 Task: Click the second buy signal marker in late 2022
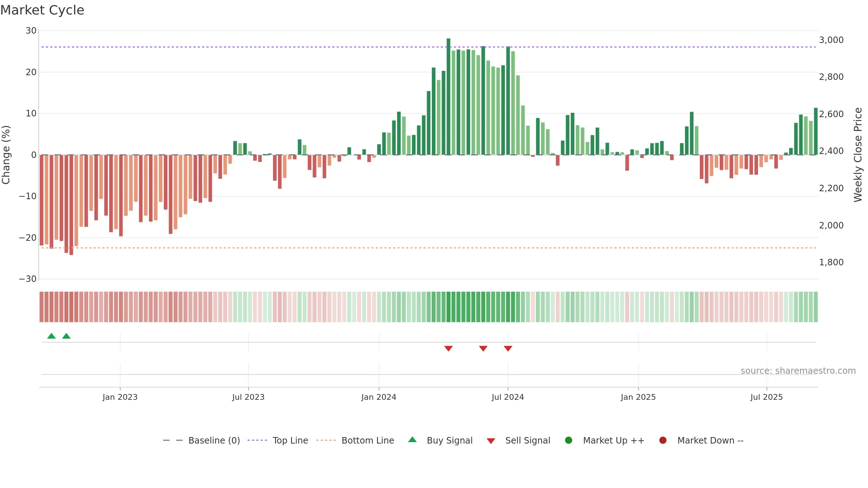tap(66, 336)
